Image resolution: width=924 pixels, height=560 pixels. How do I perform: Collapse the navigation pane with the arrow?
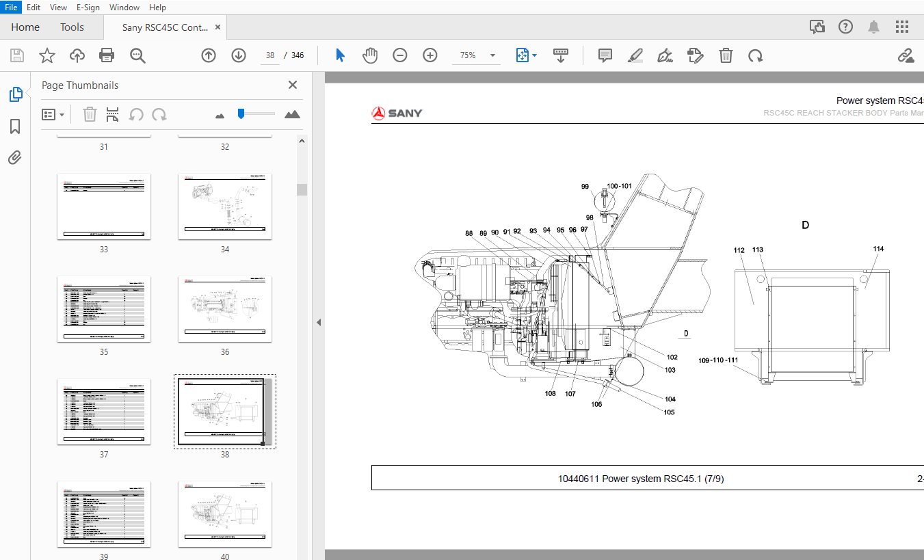pos(318,323)
